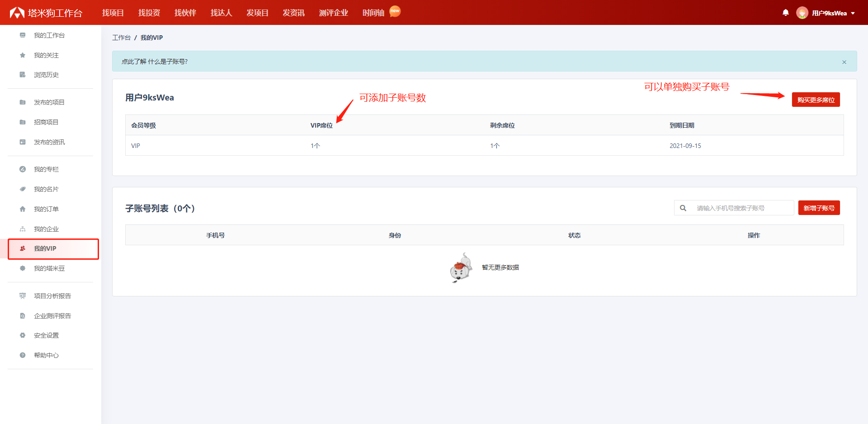Open 找投资 in the top navigation
The image size is (868, 424).
(149, 13)
